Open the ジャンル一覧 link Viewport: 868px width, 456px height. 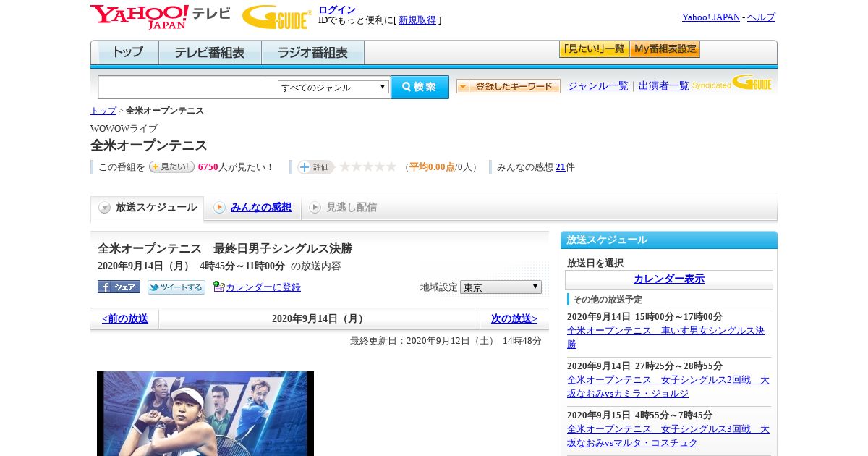click(x=598, y=86)
